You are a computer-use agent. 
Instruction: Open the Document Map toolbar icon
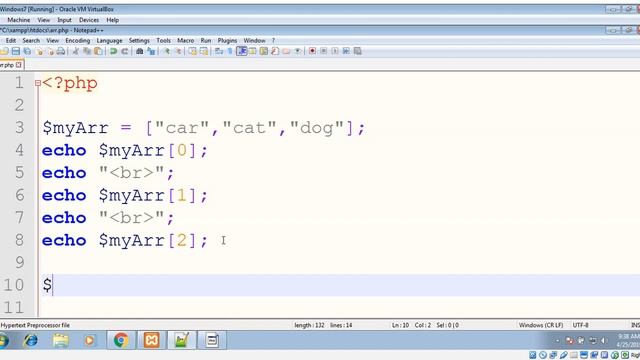264,51
